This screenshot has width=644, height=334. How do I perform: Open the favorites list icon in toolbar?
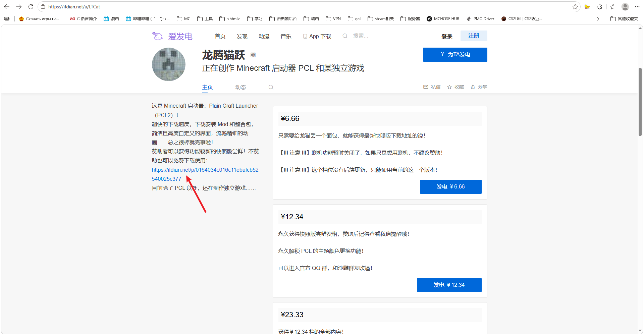coord(613,7)
